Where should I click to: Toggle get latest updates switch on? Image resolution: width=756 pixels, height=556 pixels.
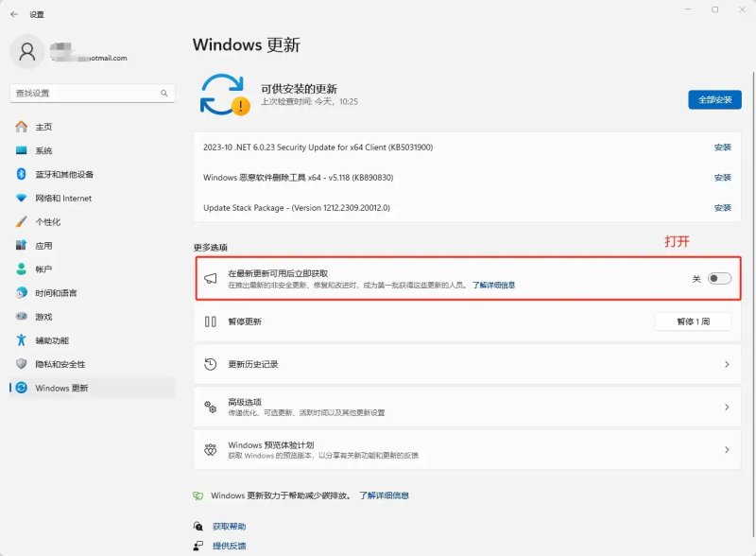pyautogui.click(x=719, y=279)
